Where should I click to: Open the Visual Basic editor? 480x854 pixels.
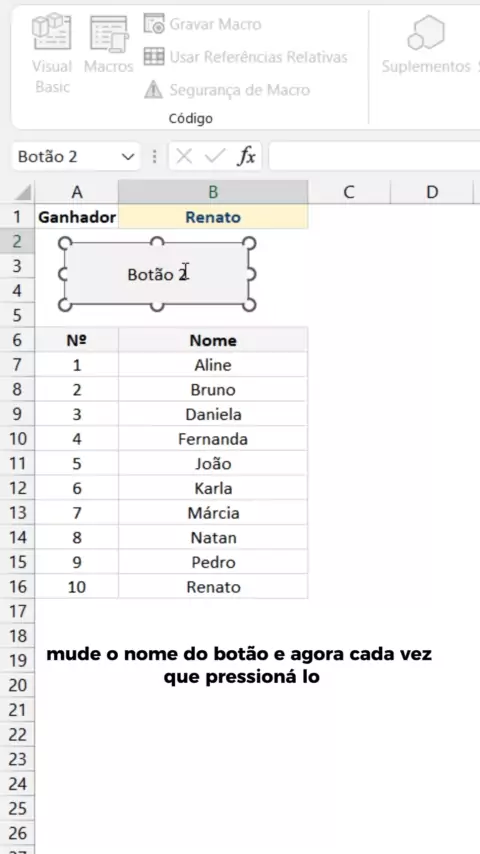point(52,53)
